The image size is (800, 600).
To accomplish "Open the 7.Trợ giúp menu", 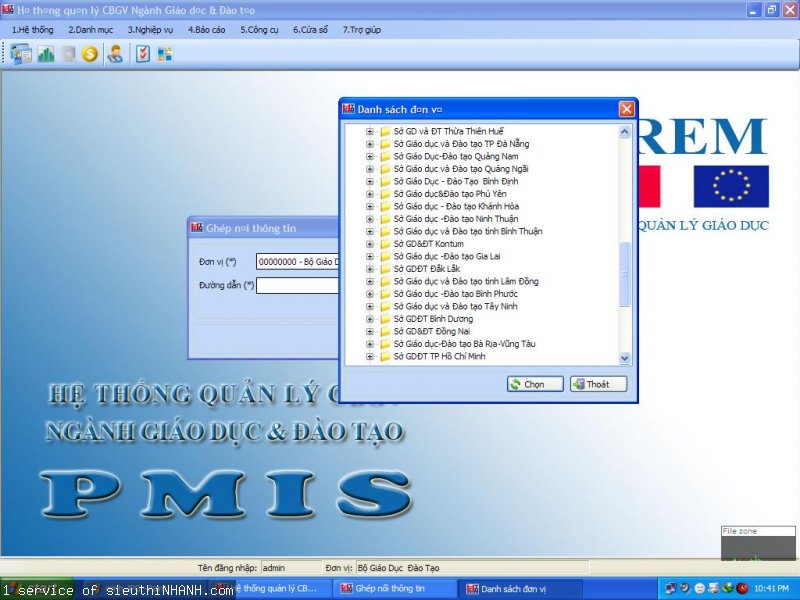I will [x=362, y=30].
